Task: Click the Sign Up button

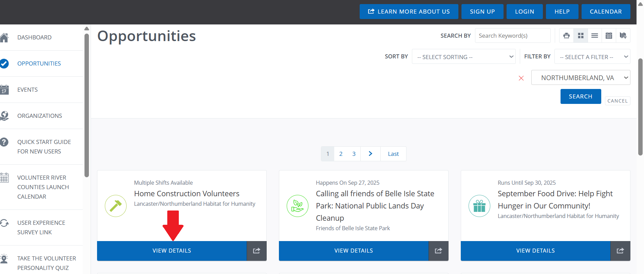Action: pyautogui.click(x=482, y=12)
